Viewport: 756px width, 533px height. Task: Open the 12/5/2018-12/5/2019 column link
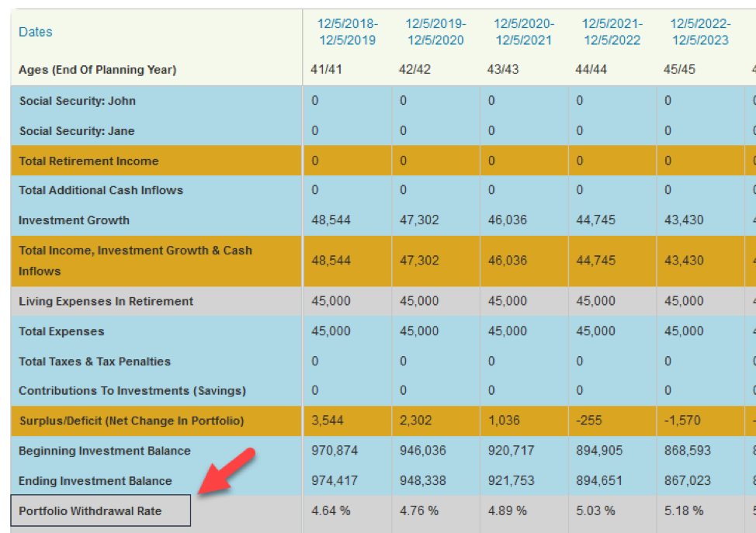tap(347, 32)
